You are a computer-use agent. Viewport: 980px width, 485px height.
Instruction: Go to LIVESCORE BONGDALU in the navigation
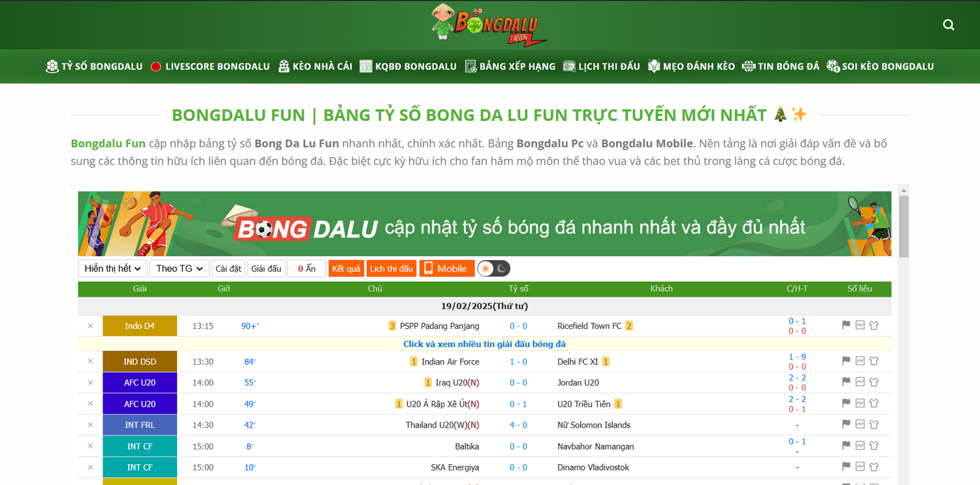click(x=210, y=66)
